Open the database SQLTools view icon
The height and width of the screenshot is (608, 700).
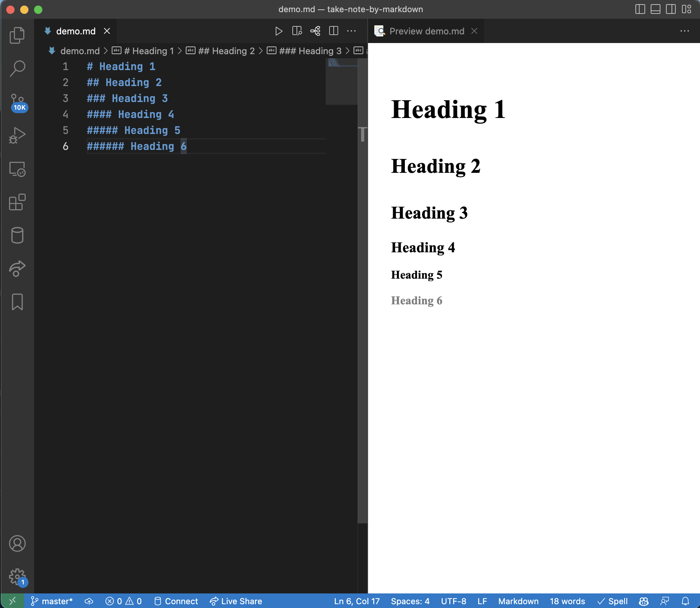coord(17,236)
